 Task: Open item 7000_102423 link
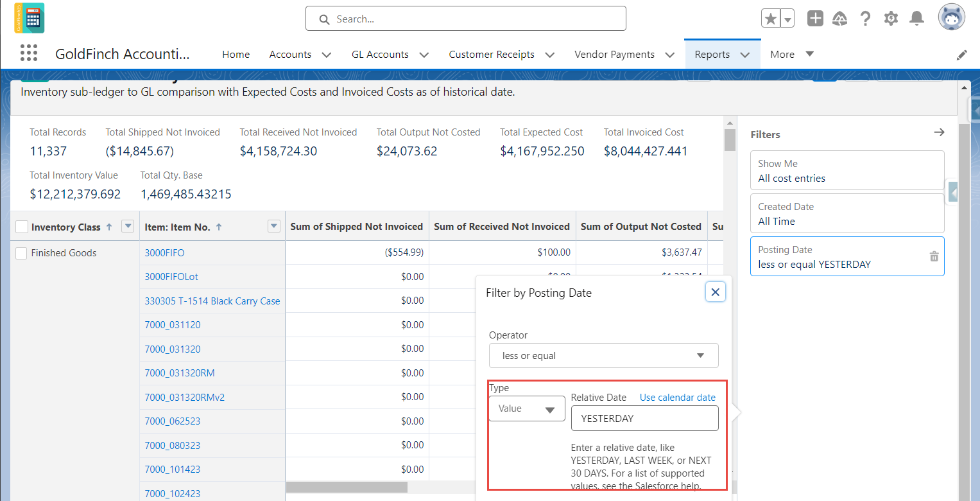(x=173, y=494)
